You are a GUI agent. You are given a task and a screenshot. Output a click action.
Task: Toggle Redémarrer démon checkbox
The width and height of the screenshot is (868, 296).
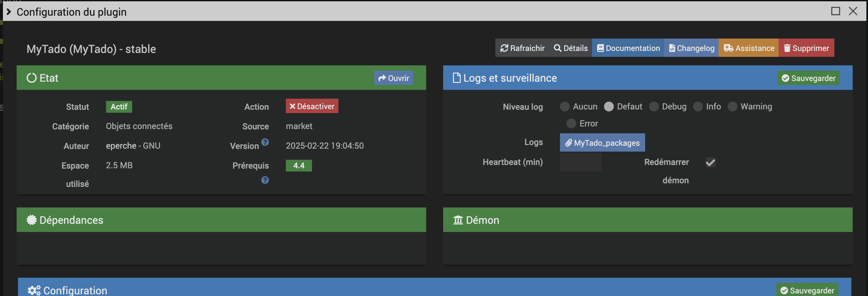pos(711,163)
